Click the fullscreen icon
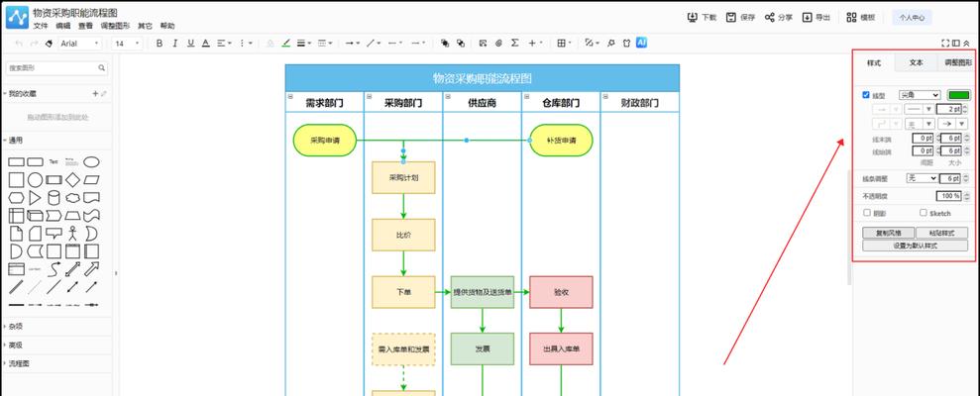The height and width of the screenshot is (396, 980). (945, 44)
